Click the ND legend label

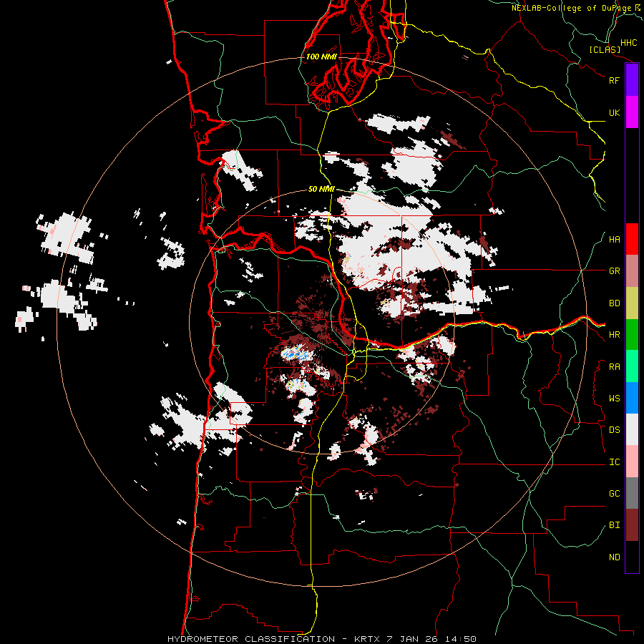pyautogui.click(x=615, y=557)
